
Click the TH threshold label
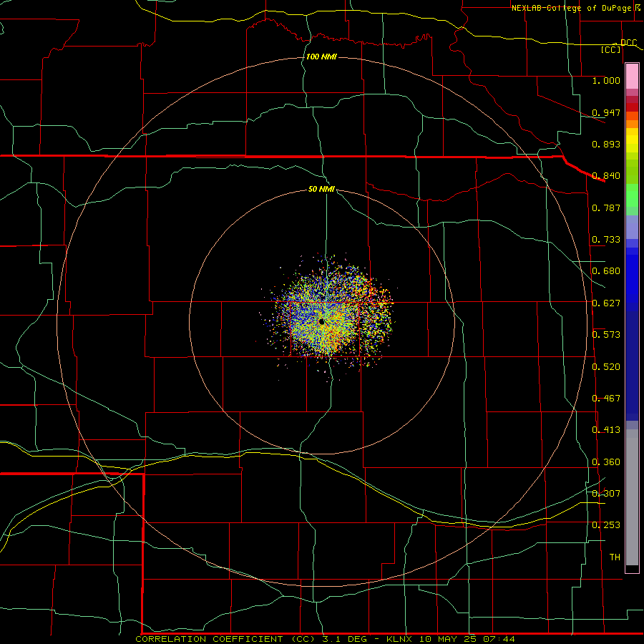click(615, 557)
